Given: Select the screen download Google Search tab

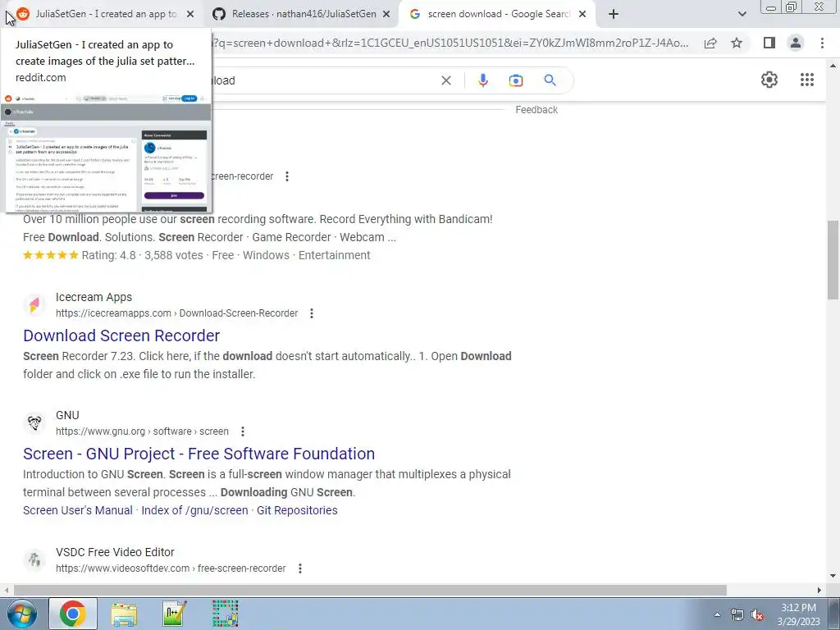Looking at the screenshot, I should (x=497, y=14).
